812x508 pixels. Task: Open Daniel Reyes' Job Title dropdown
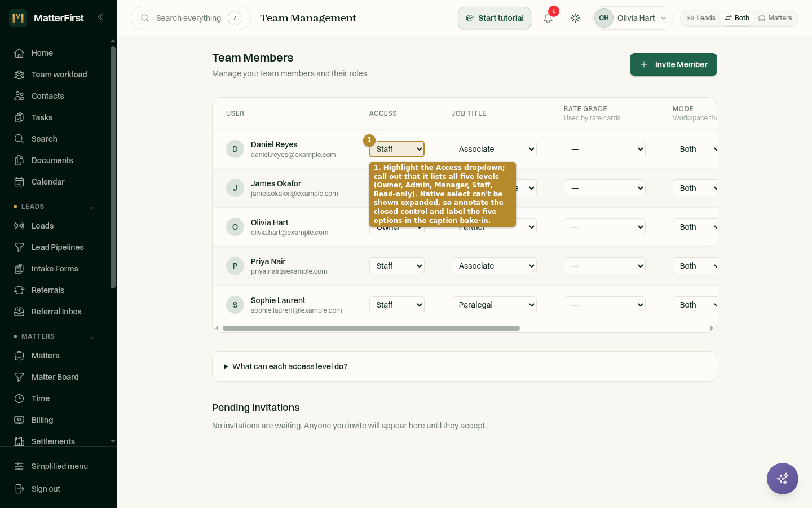point(494,149)
